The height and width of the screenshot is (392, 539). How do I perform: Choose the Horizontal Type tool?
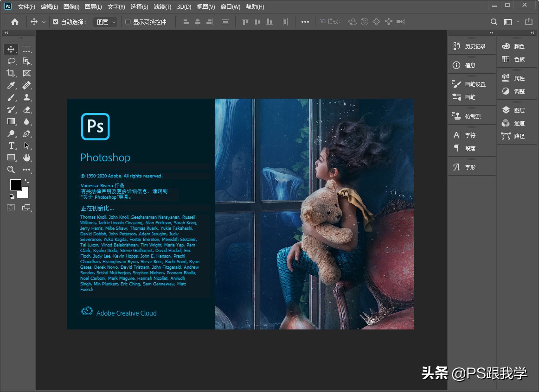point(10,145)
